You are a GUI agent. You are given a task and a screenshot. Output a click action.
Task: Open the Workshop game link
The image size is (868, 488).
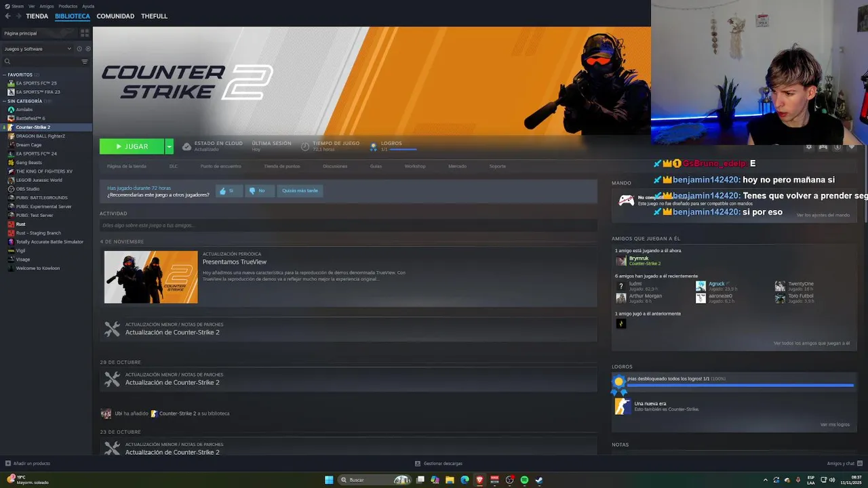coord(415,166)
